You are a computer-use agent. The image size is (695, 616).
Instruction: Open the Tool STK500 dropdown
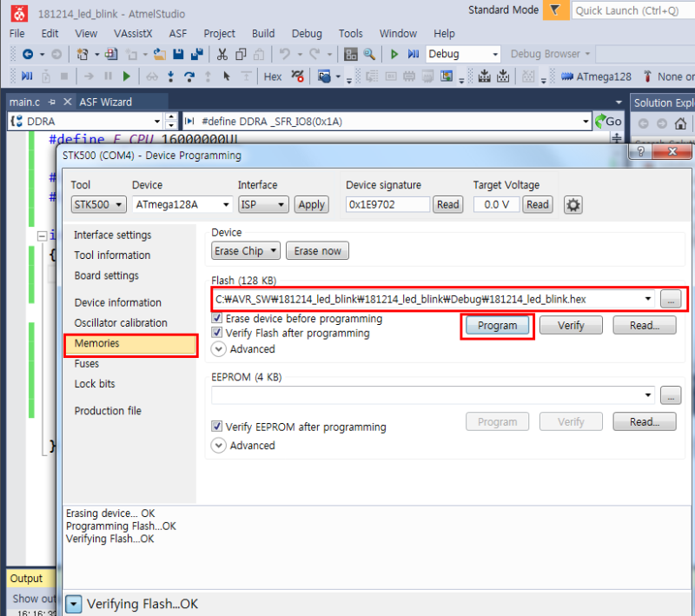click(98, 205)
